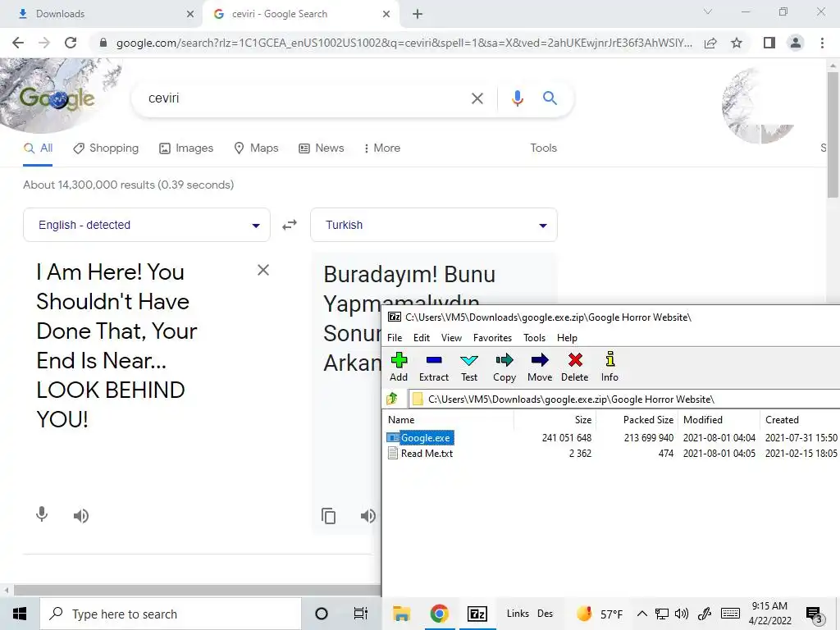Viewport: 840px width, 630px height.
Task: Open the View menu in 7-Zip
Action: [x=451, y=337]
